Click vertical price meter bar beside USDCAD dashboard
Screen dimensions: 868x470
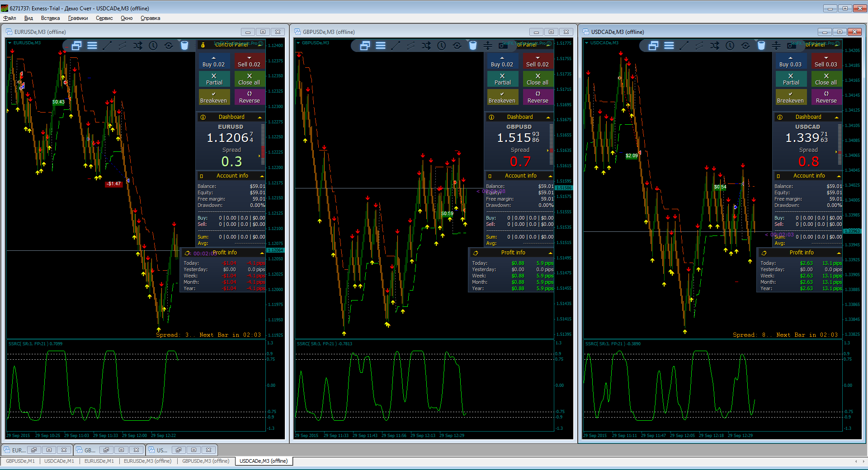[x=840, y=145]
